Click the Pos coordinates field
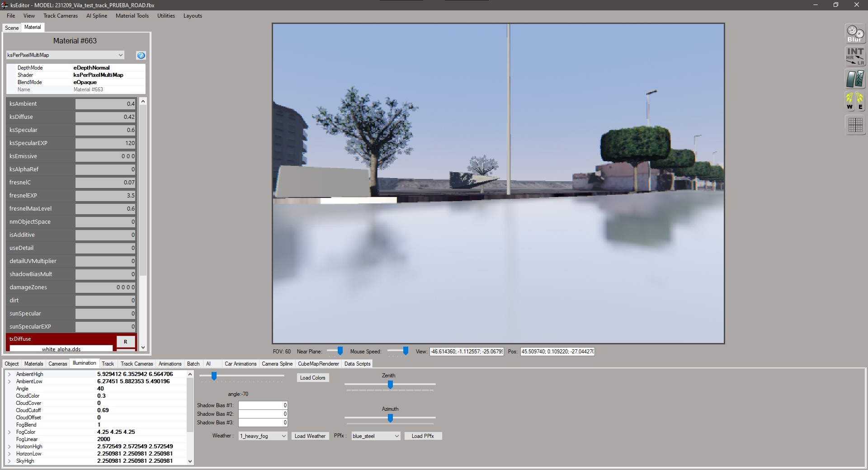Image resolution: width=868 pixels, height=470 pixels. pyautogui.click(x=557, y=352)
